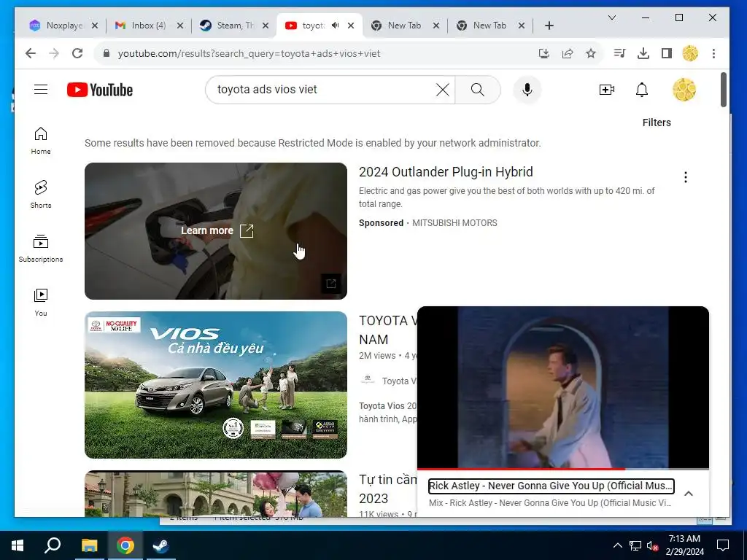
Task: Toggle the Chrome side panel icon
Action: click(x=667, y=53)
